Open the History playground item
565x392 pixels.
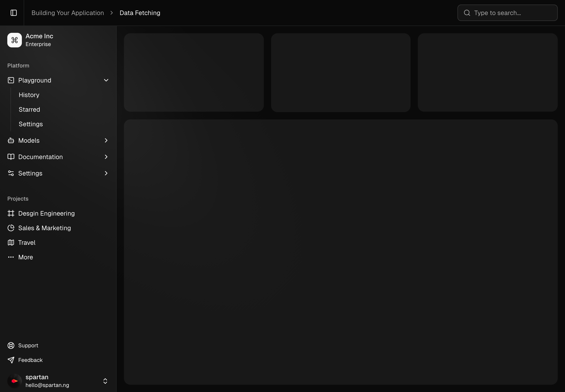[29, 95]
